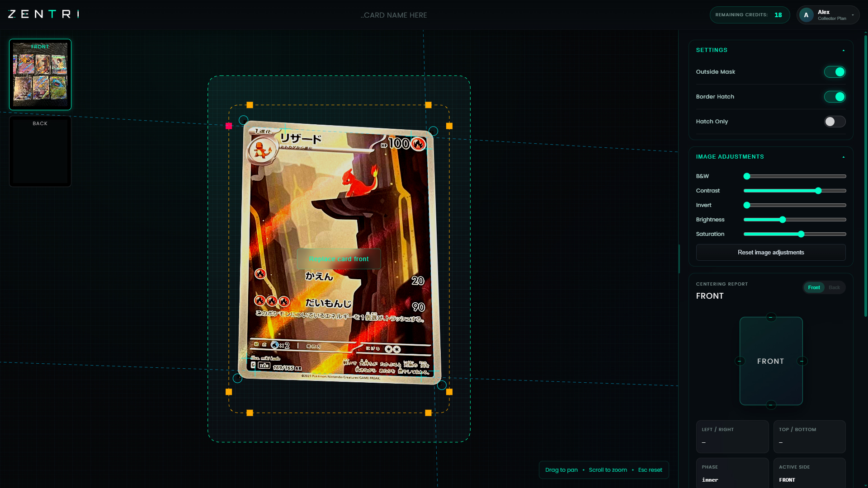Click the 'Outside Mask' label text
The height and width of the screenshot is (488, 868).
point(716,72)
